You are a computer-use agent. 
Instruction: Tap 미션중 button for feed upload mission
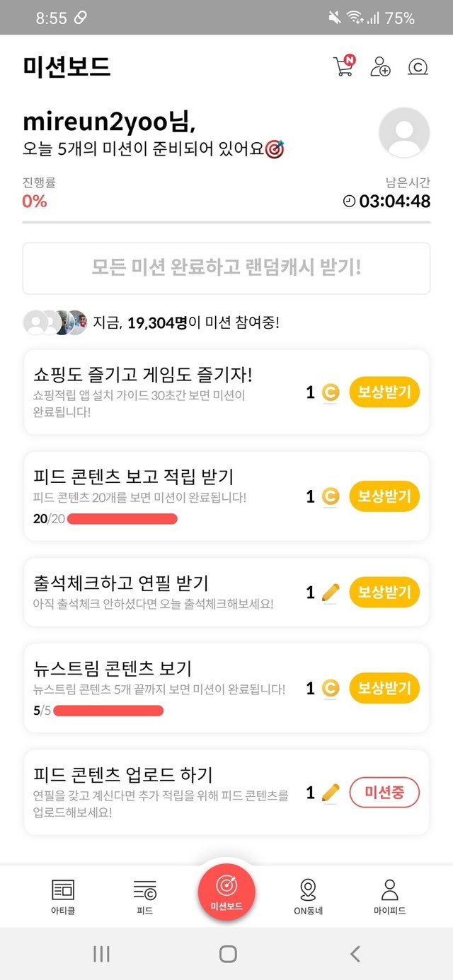click(384, 793)
